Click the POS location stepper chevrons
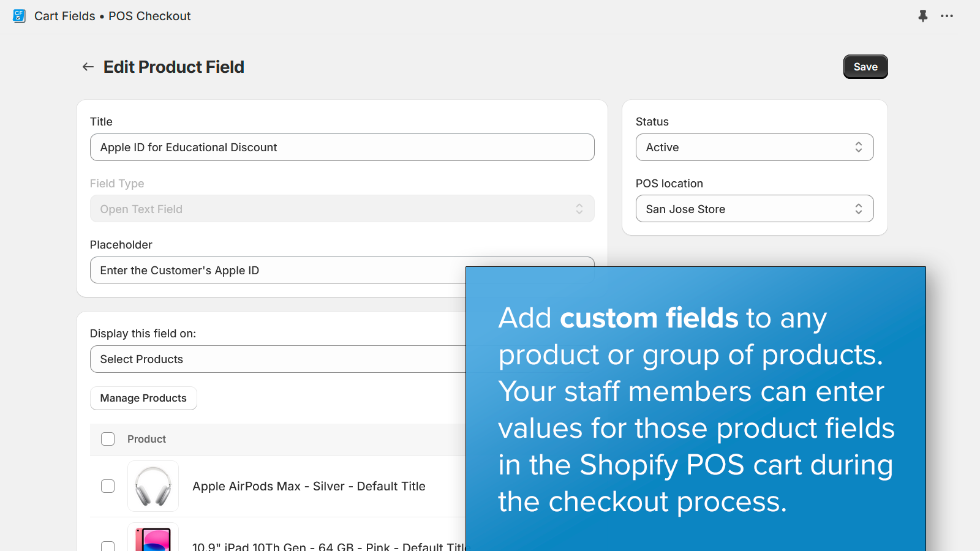 tap(859, 209)
